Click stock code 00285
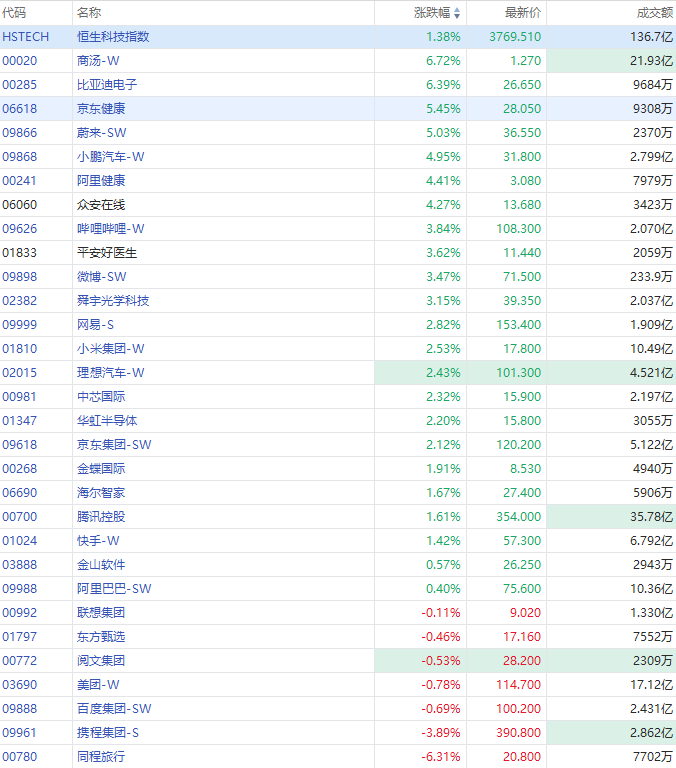This screenshot has height=768, width=676. (x=20, y=85)
